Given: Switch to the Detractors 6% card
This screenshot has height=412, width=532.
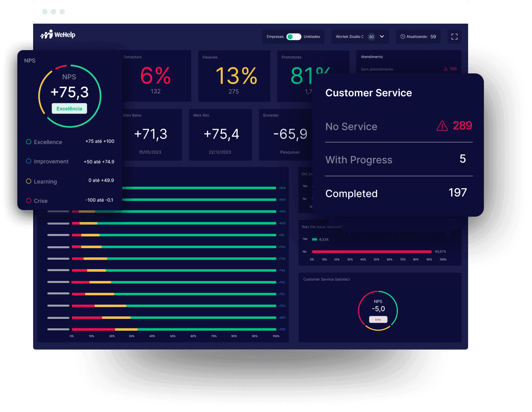Looking at the screenshot, I should click(x=155, y=76).
